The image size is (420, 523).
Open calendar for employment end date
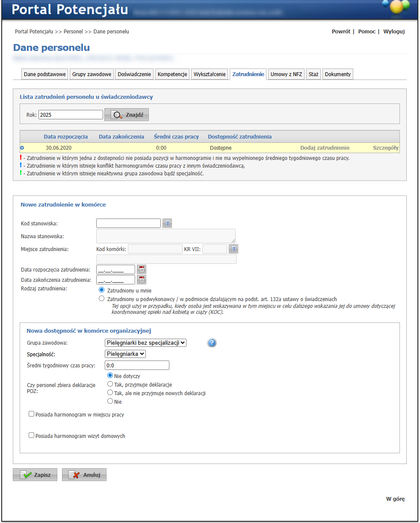[x=142, y=280]
